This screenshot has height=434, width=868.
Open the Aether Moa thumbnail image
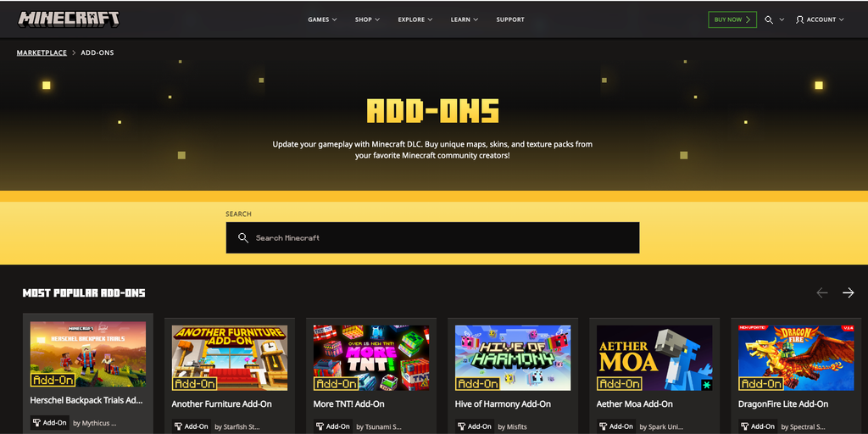click(x=655, y=358)
